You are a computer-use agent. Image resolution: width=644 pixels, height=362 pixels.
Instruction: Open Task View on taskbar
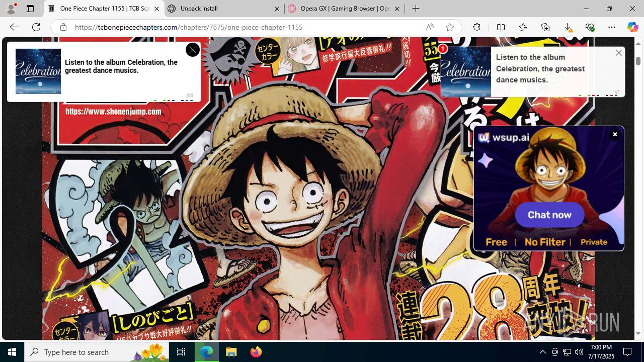181,352
